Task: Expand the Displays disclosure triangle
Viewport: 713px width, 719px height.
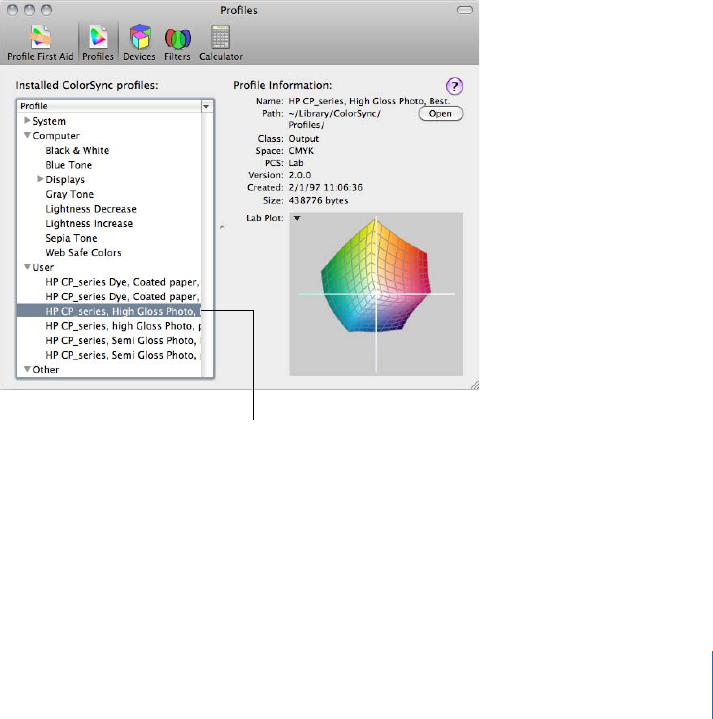Action: 40,179
